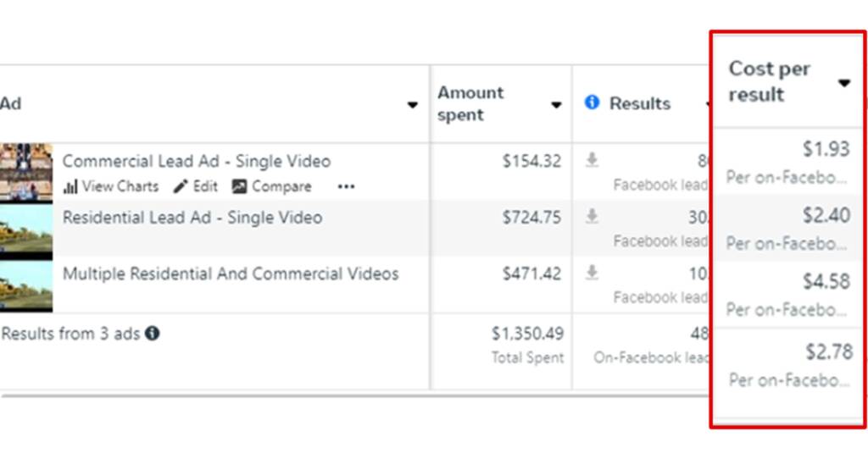Click the Results column header
The width and height of the screenshot is (868, 459).
[x=640, y=103]
